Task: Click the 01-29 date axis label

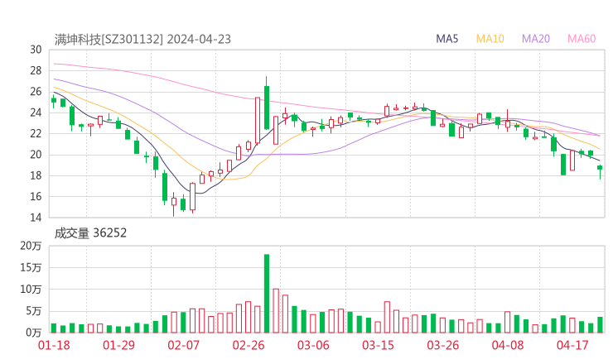Action: (118, 345)
